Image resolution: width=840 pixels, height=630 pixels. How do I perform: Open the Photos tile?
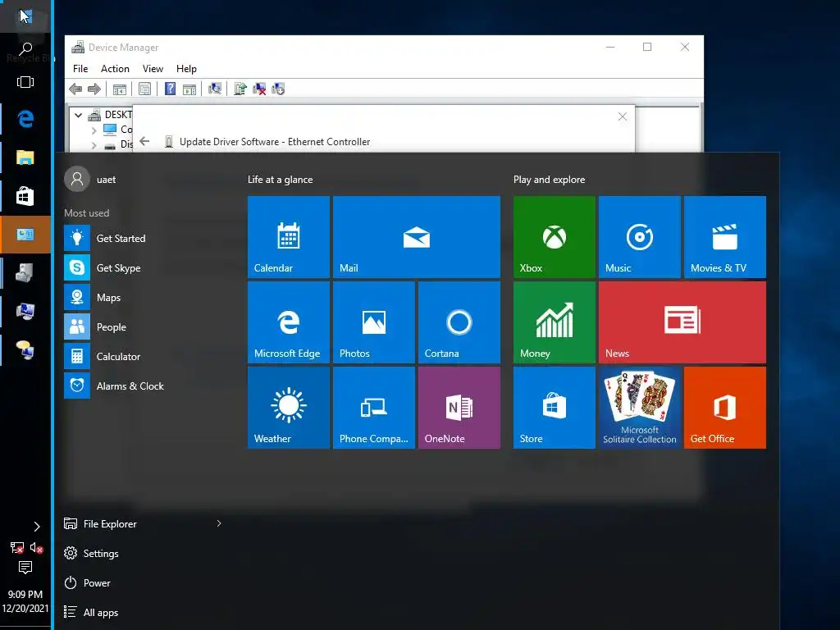(x=374, y=322)
